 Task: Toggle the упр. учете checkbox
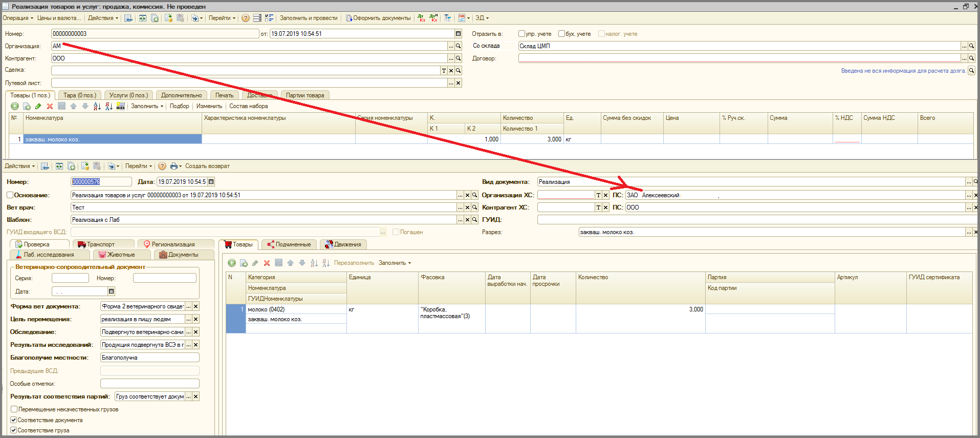click(522, 34)
